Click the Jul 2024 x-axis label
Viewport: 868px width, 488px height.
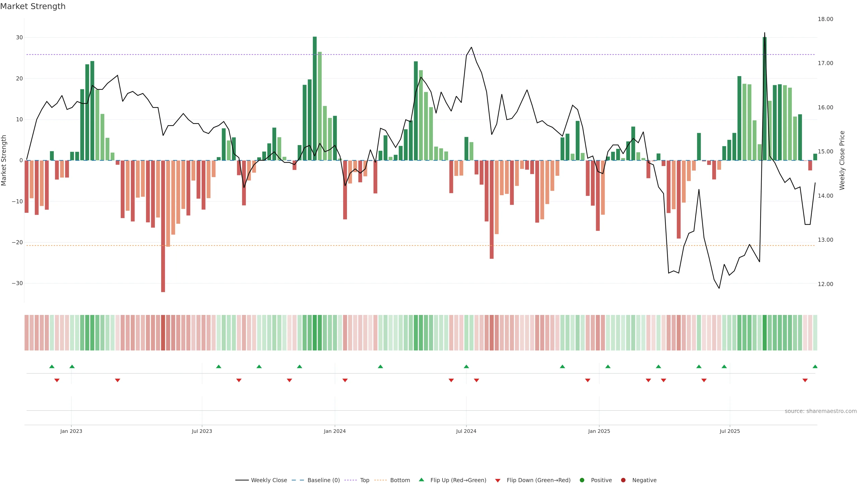pyautogui.click(x=466, y=431)
